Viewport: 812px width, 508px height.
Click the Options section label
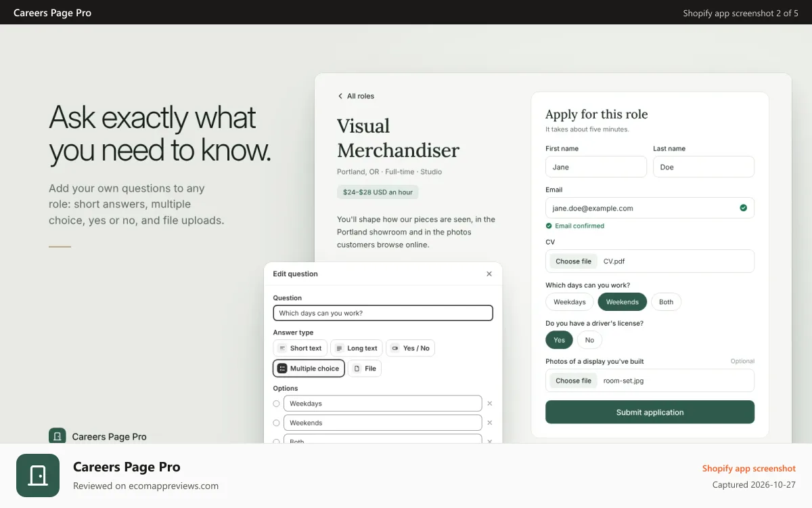tap(285, 388)
